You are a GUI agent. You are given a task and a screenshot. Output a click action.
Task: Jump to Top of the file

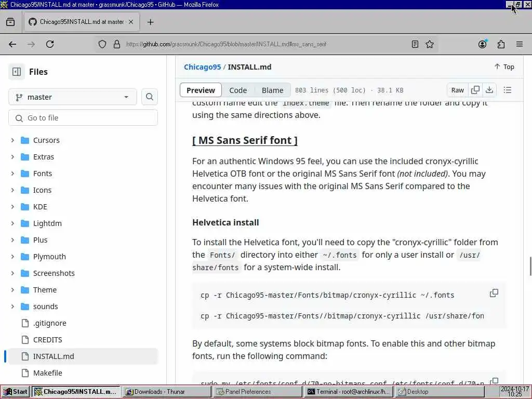click(x=504, y=67)
